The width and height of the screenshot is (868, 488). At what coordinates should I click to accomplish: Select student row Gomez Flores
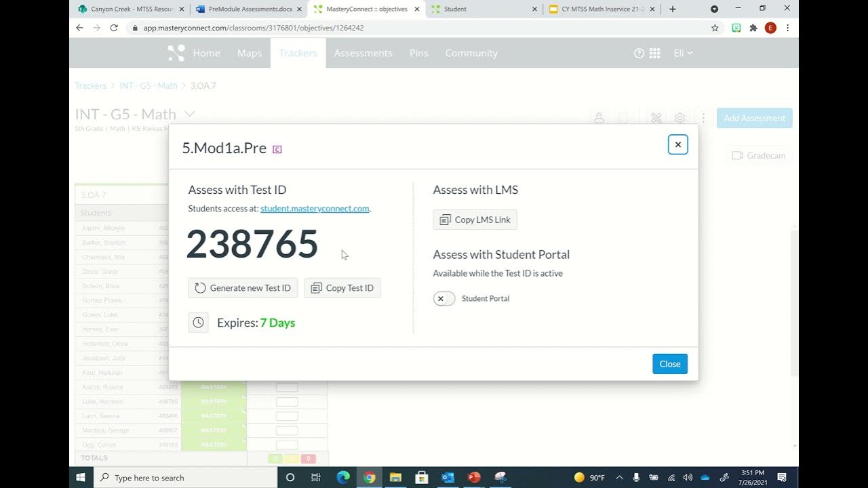127,300
